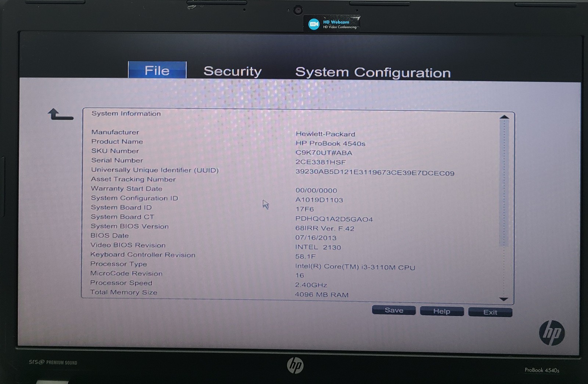This screenshot has width=588, height=384.
Task: Click the Keyboard Controller Revision label
Action: click(x=143, y=255)
